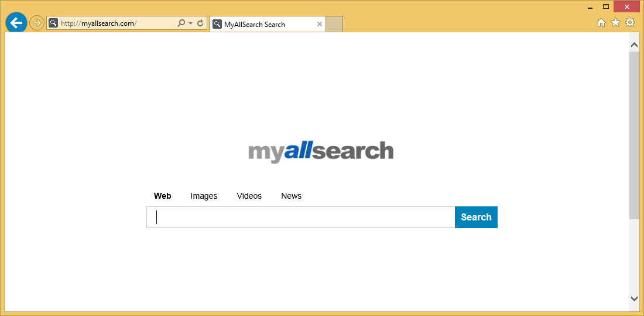Click the vertical scrollbar thumb
644x316 pixels.
pos(634,135)
